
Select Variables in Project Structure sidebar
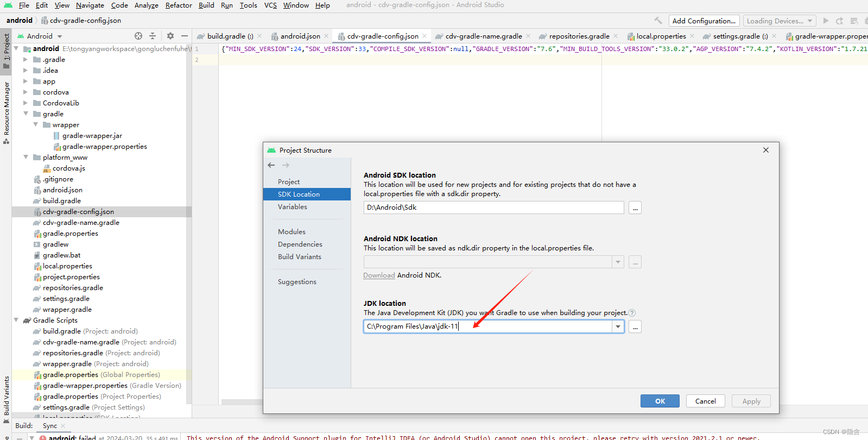(x=293, y=207)
